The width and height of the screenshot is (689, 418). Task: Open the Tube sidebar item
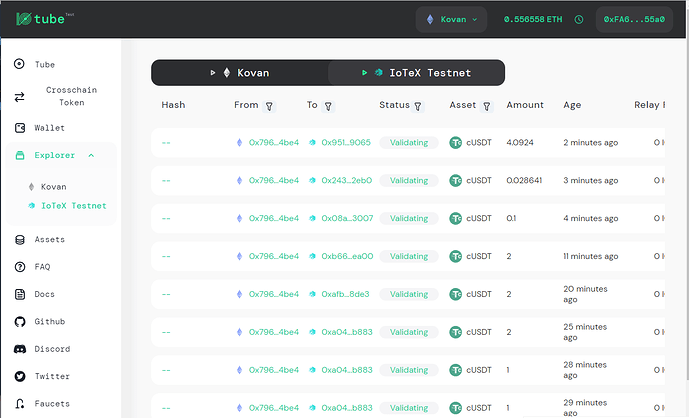click(45, 64)
